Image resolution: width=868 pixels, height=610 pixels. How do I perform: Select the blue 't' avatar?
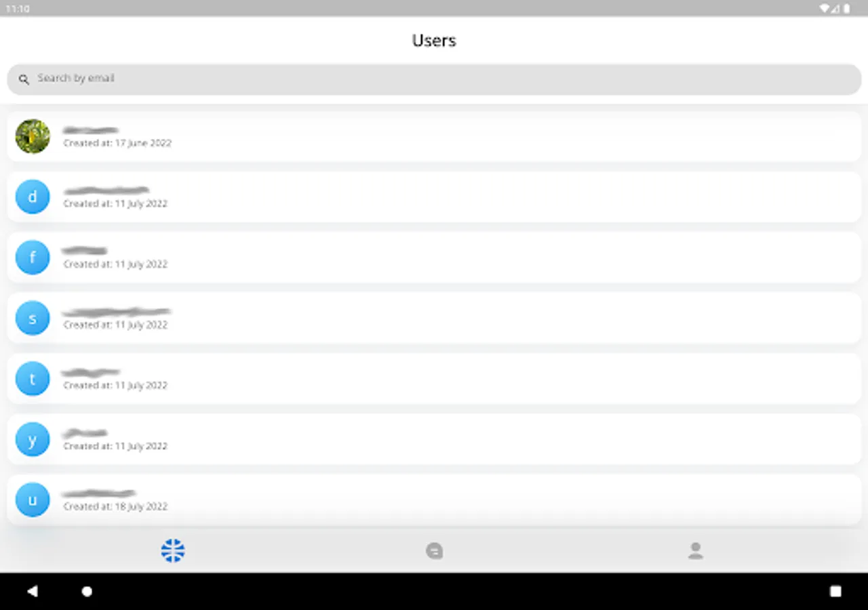33,379
